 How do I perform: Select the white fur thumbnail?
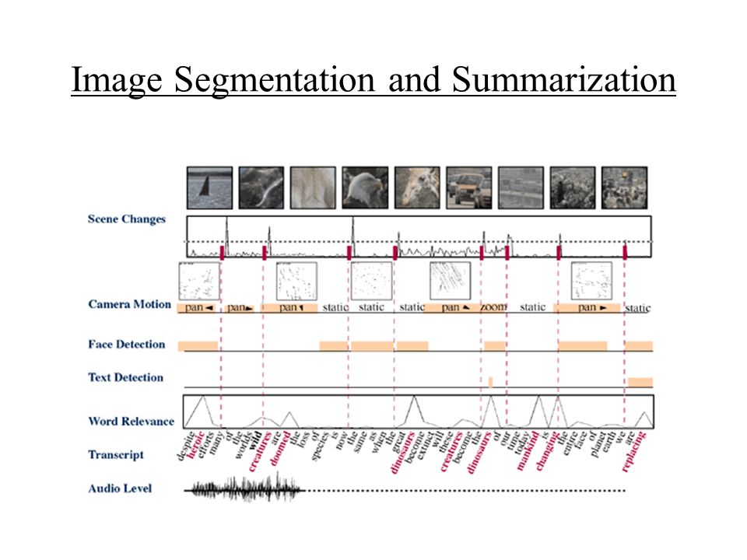pyautogui.click(x=313, y=187)
